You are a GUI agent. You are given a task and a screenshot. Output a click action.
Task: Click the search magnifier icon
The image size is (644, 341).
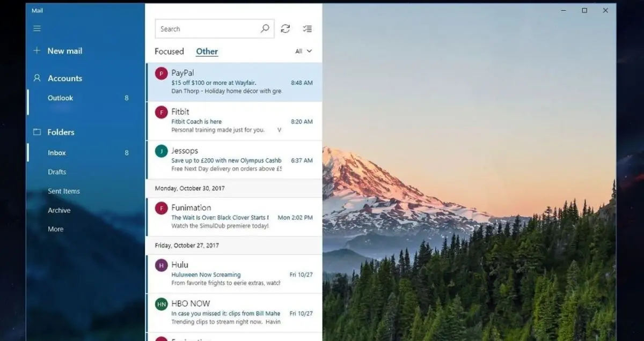pos(265,29)
